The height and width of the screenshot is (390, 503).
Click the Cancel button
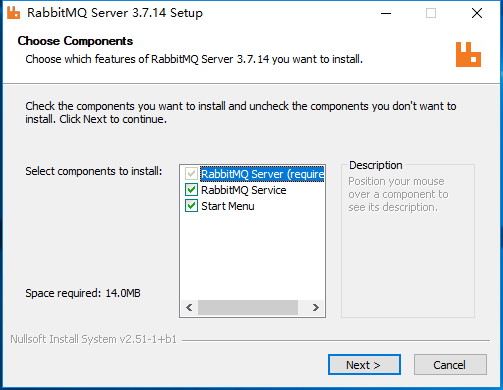coord(450,365)
